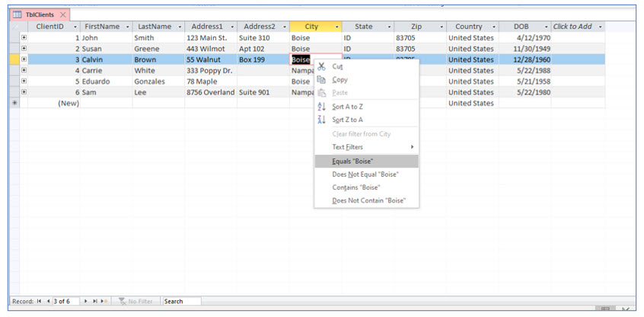Click the DOB cell "12/28/1960"
Screen dimensions: 644x317
[525, 59]
